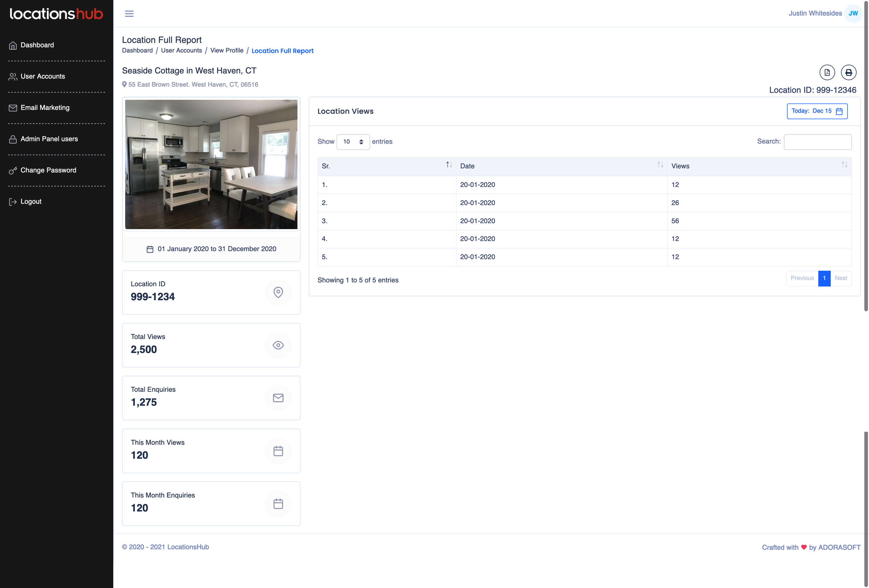This screenshot has width=869, height=588.
Task: Click Justin Whitesides user name
Action: (815, 14)
